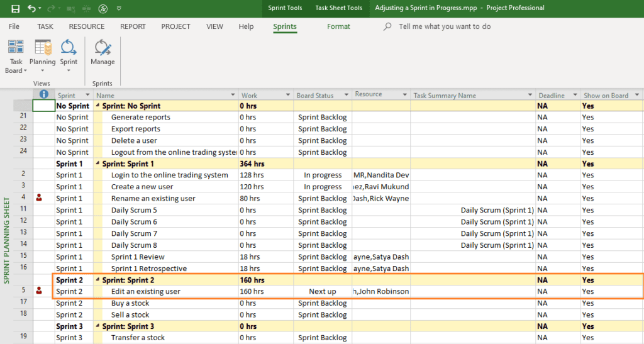Image resolution: width=644 pixels, height=344 pixels.
Task: Open the Deadline column filter dropdown
Action: (575, 95)
